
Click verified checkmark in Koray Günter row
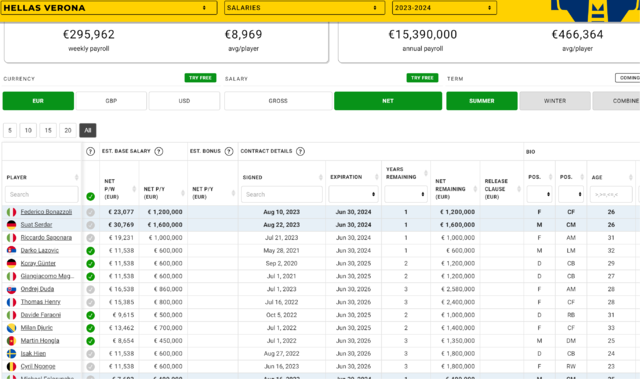91,264
